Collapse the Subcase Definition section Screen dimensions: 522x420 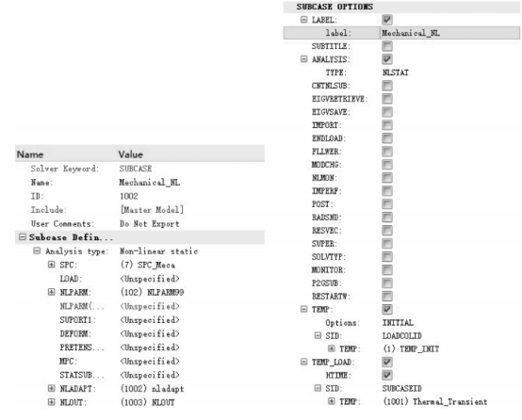tap(23, 237)
